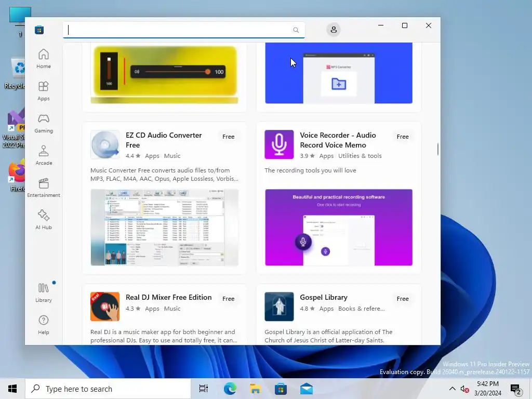532x399 pixels.
Task: Click 'Books & refere...' under Gospel Library
Action: pos(362,309)
